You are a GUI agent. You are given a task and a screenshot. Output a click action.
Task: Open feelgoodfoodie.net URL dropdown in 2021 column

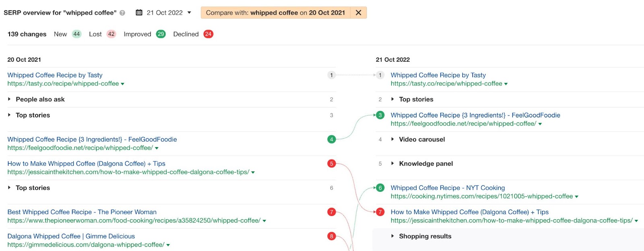(x=157, y=148)
